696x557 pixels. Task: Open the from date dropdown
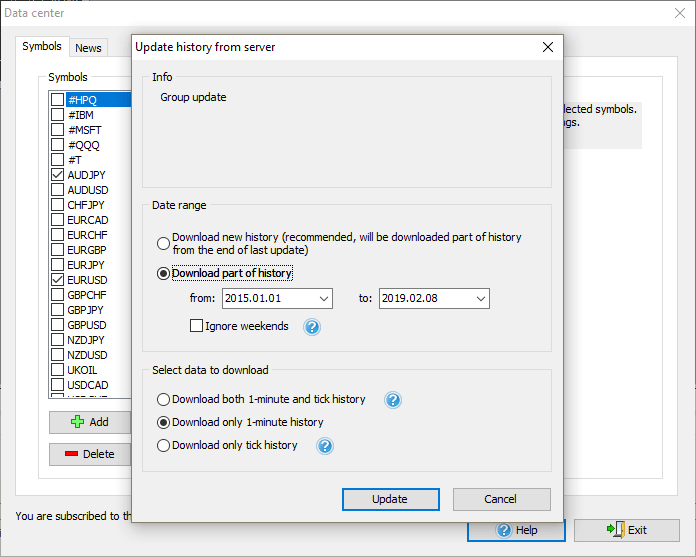323,299
